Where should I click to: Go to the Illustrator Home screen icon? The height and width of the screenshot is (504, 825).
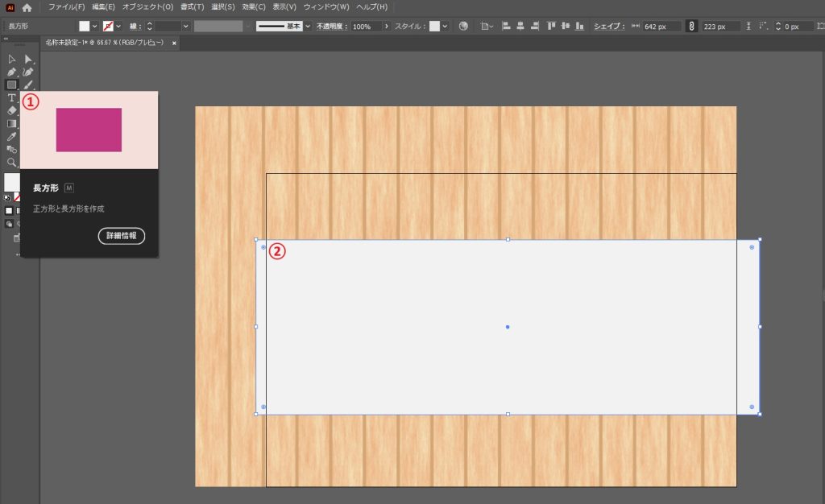27,7
